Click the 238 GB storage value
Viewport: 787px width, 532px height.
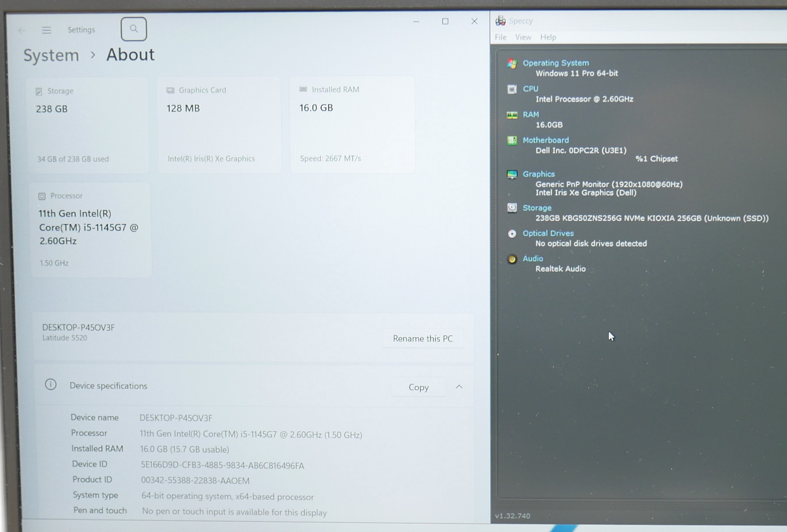pyautogui.click(x=52, y=109)
